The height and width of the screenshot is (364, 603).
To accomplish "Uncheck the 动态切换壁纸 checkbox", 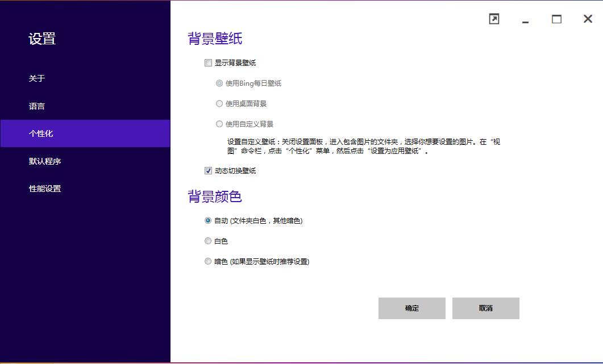I will [209, 171].
